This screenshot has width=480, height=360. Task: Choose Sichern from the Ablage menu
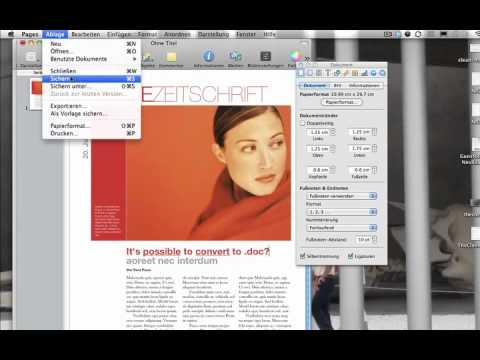click(x=91, y=79)
